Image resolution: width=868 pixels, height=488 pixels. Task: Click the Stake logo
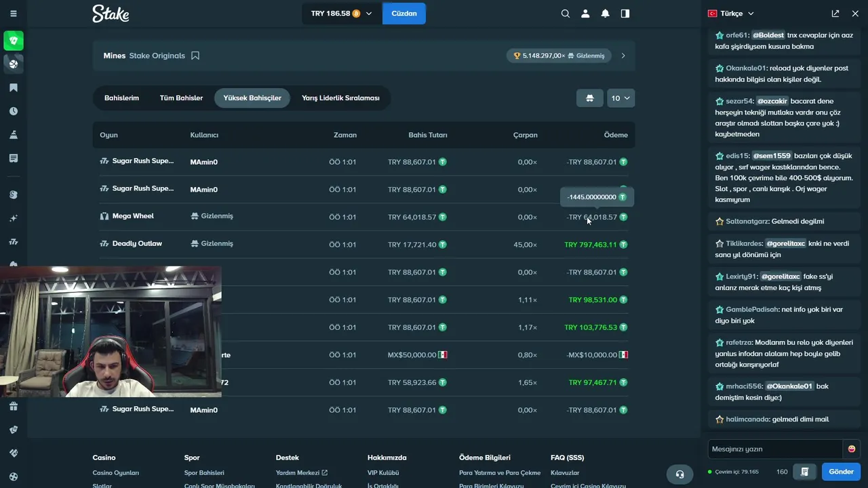(111, 14)
